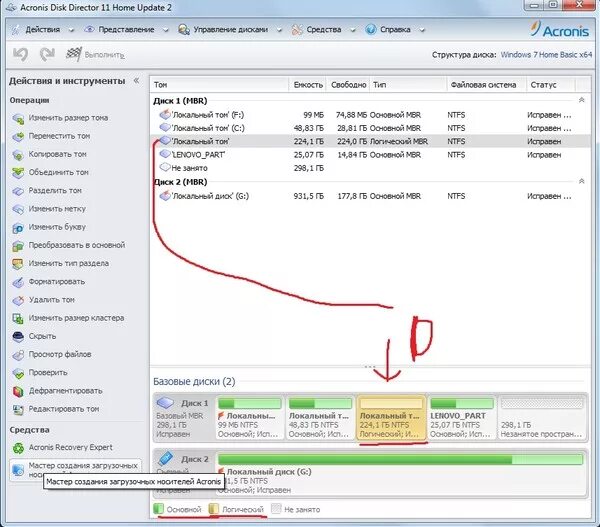
Task: Click the Изменить метку icon
Action: pyautogui.click(x=18, y=209)
